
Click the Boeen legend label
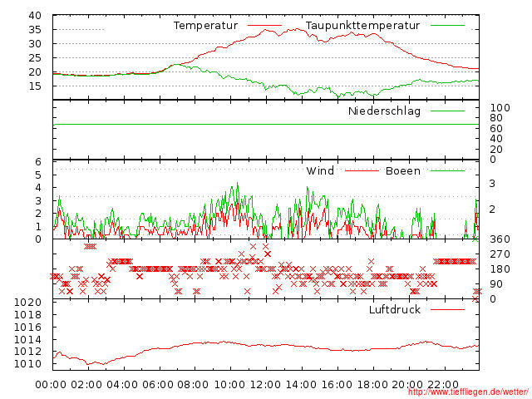pyautogui.click(x=402, y=170)
